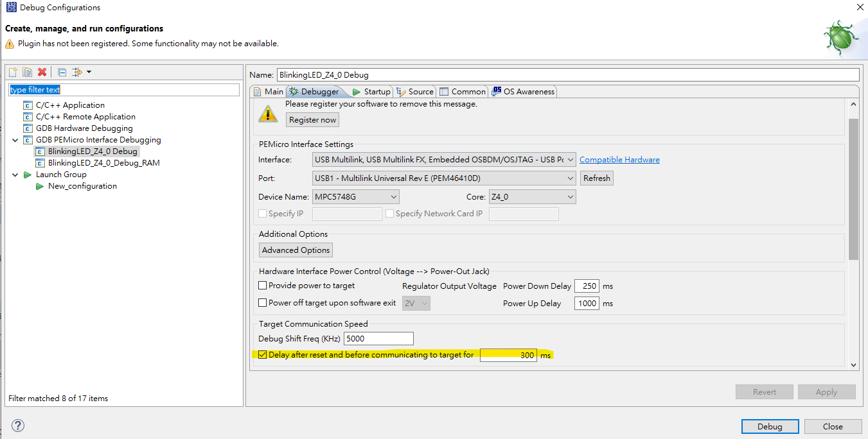
Task: Click the New launch configuration icon
Action: click(x=13, y=72)
